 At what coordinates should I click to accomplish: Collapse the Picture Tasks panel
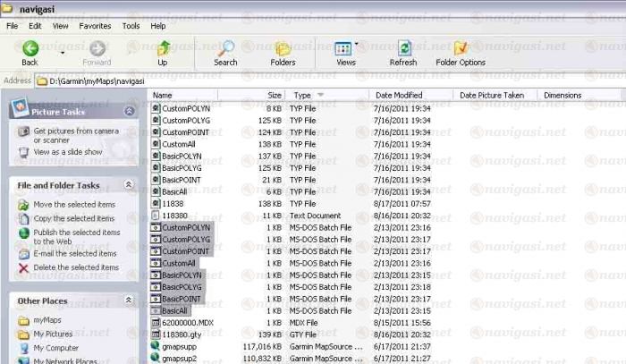129,112
